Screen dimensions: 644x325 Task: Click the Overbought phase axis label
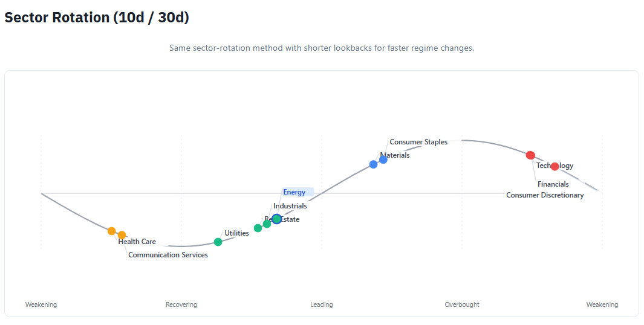pyautogui.click(x=462, y=304)
